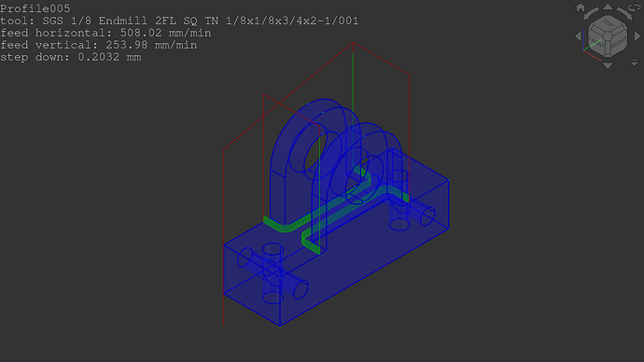Rotate view counterclockwise with curved left arrow
The image size is (644, 362).
pyautogui.click(x=591, y=14)
